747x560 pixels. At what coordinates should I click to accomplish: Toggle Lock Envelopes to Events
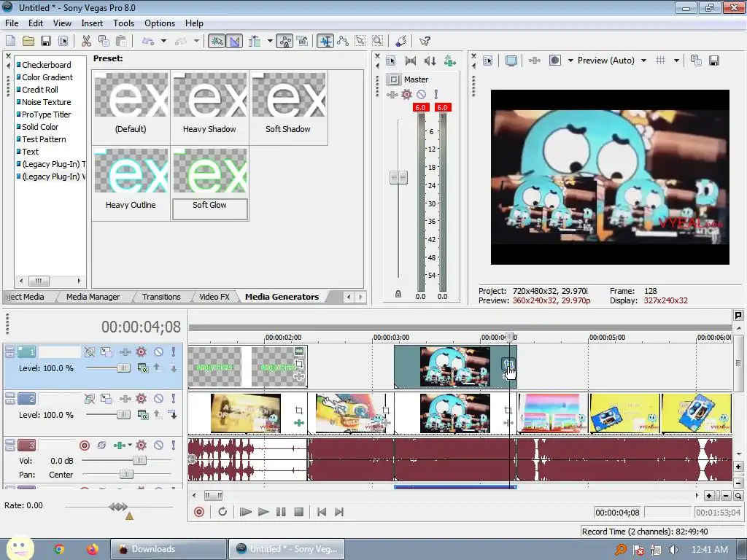[x=285, y=41]
